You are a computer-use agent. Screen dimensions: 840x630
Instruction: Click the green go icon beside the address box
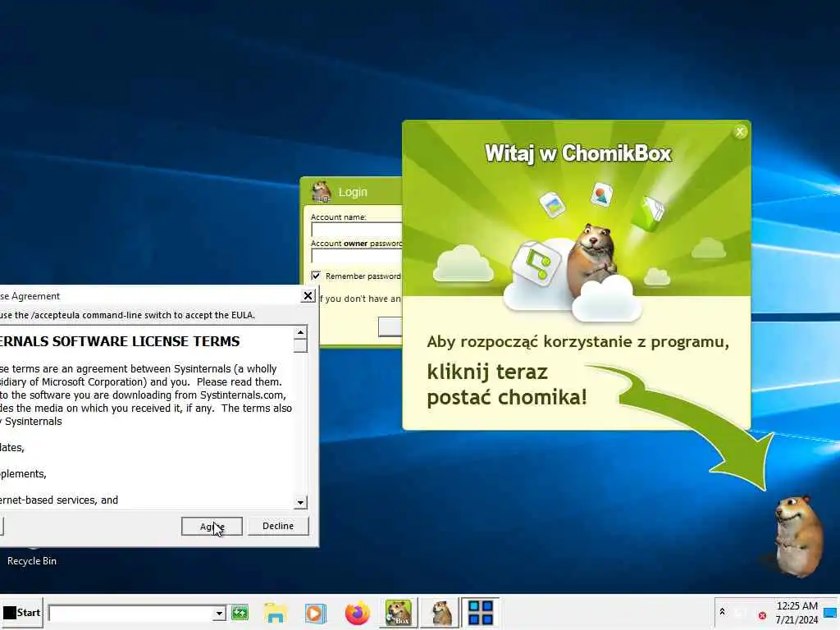240,613
